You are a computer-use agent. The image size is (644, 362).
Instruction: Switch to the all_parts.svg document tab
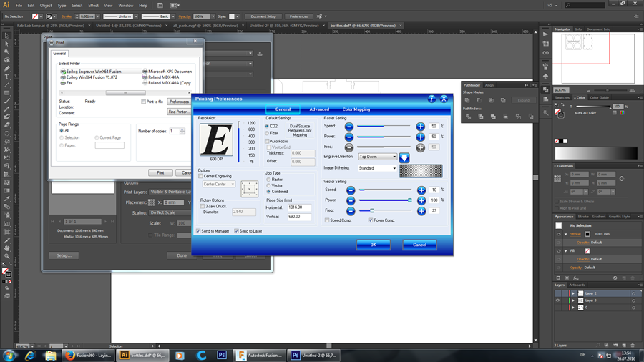coord(206,26)
